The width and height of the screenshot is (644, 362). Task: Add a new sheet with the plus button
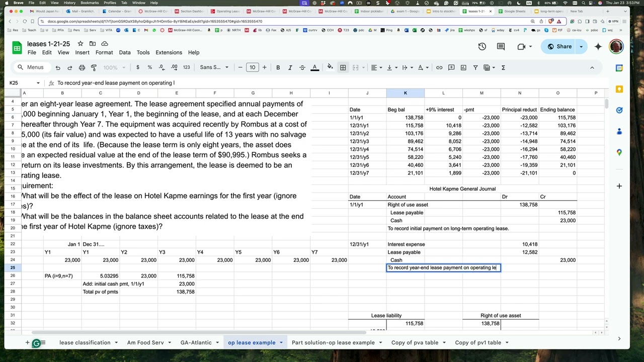coord(28,342)
